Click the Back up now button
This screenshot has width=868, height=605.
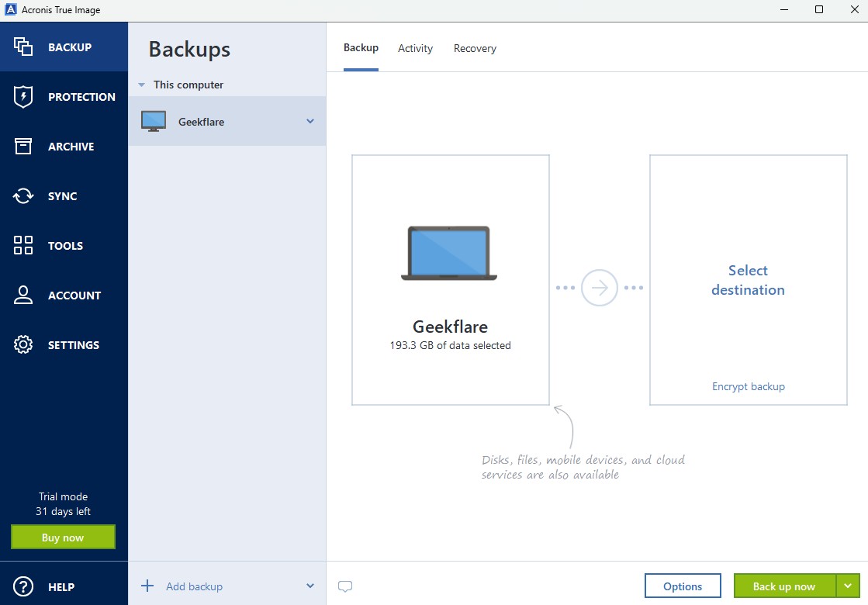coord(785,586)
